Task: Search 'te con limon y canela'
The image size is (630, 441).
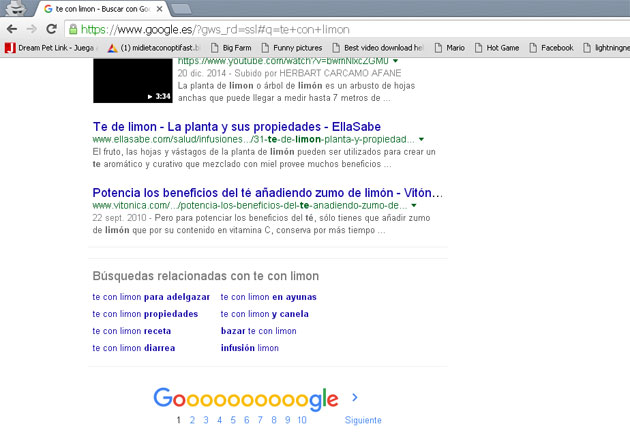Action: [264, 314]
